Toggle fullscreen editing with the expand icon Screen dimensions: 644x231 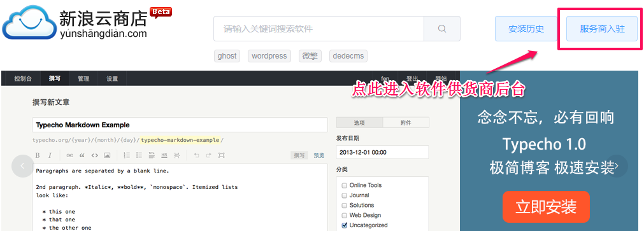pos(222,155)
